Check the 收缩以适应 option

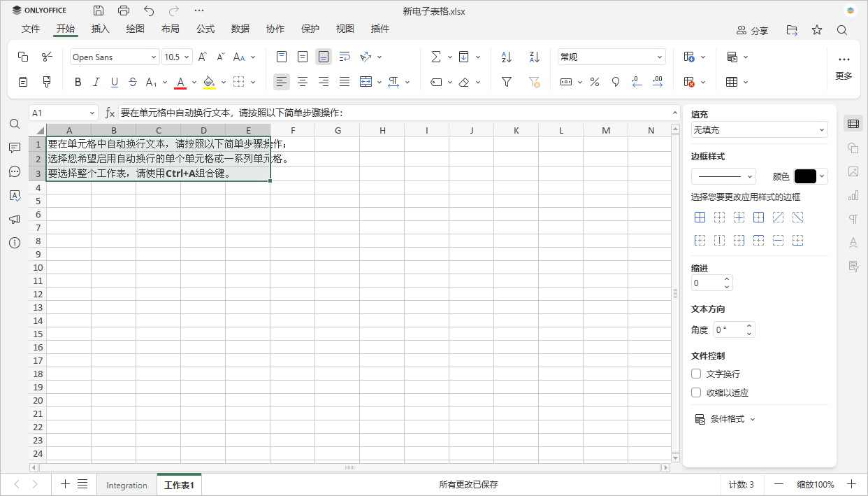tap(695, 392)
